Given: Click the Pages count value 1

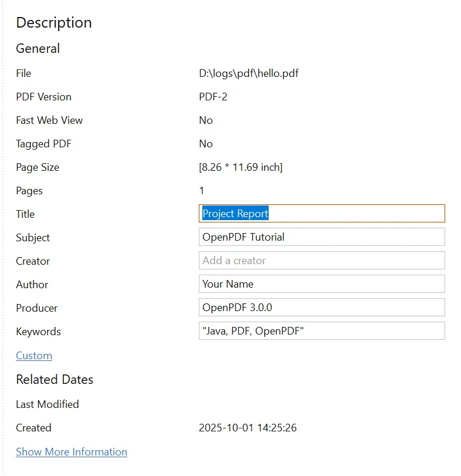Looking at the screenshot, I should coord(202,191).
